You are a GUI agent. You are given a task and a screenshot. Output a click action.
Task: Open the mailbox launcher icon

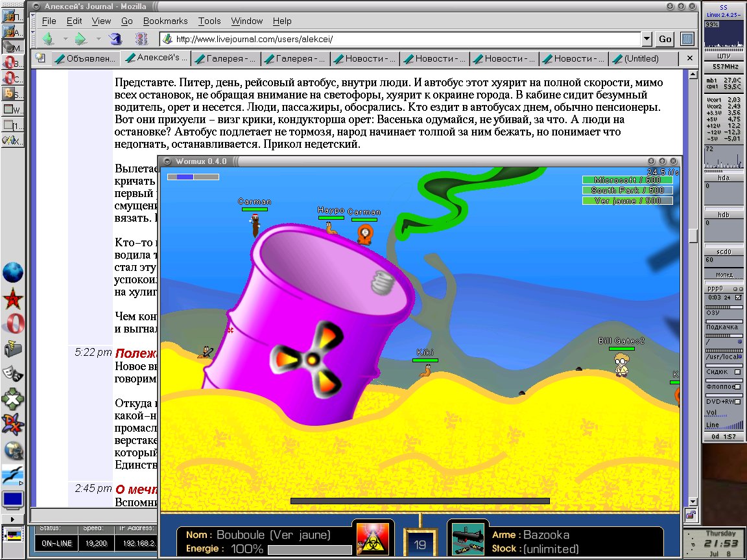(13, 349)
